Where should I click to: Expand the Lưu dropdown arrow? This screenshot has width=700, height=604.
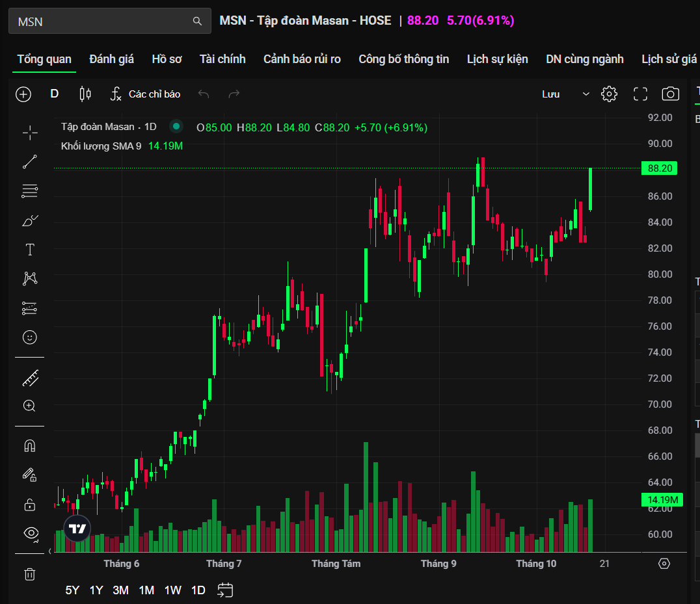coord(586,94)
